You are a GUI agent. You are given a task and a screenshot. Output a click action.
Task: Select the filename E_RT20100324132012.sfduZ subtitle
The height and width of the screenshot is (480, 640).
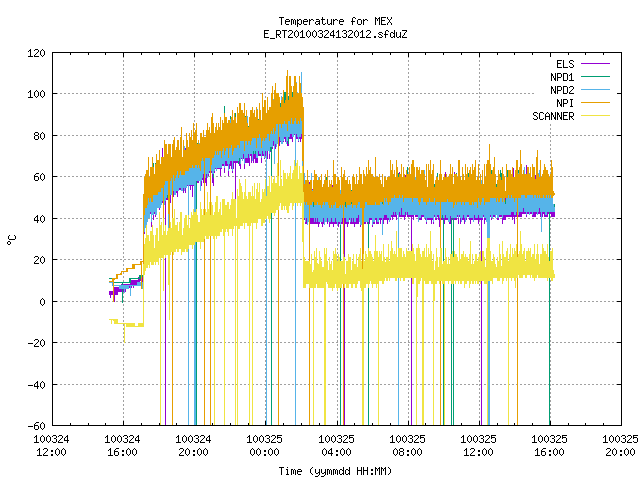(336, 34)
